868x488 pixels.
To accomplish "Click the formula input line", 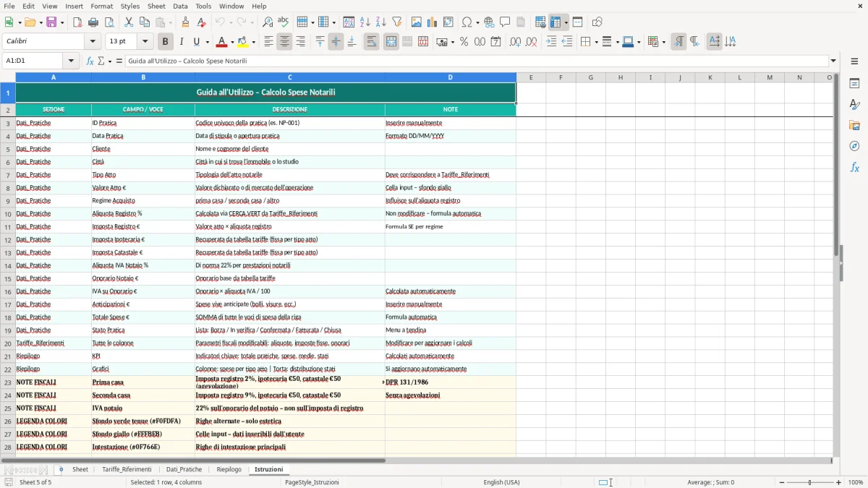I will [477, 61].
